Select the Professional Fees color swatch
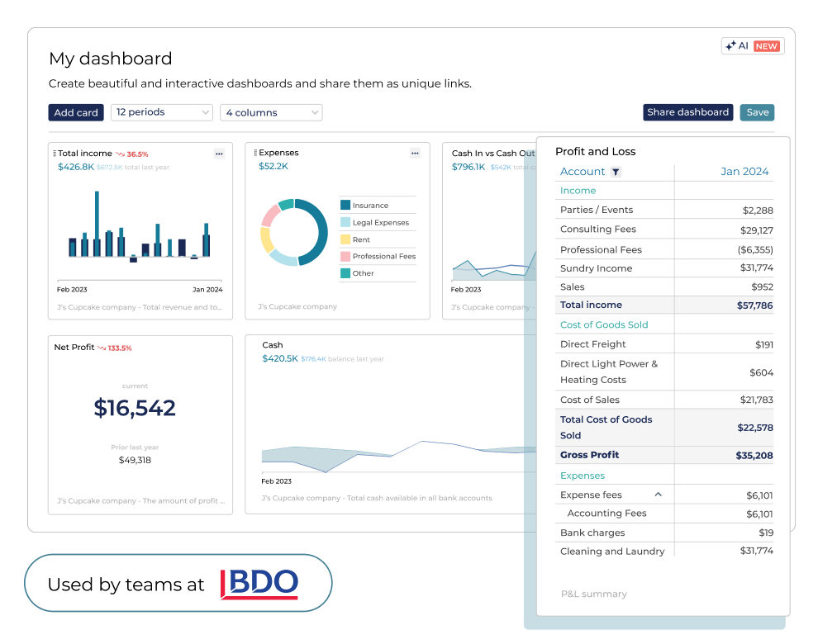 coord(345,256)
